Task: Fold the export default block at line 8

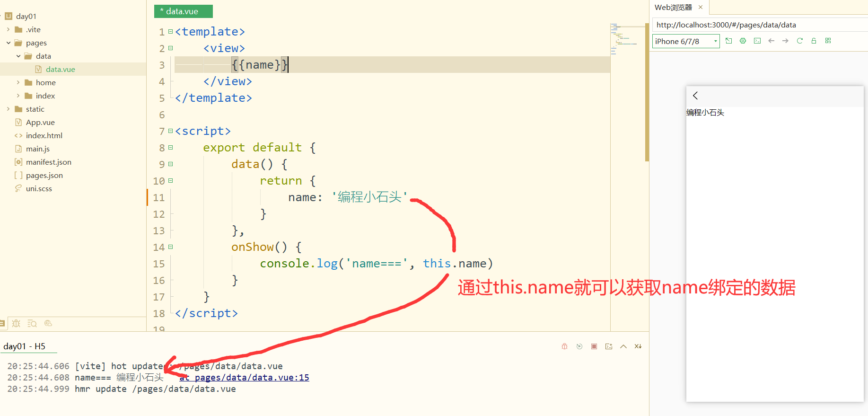Action: pyautogui.click(x=171, y=148)
